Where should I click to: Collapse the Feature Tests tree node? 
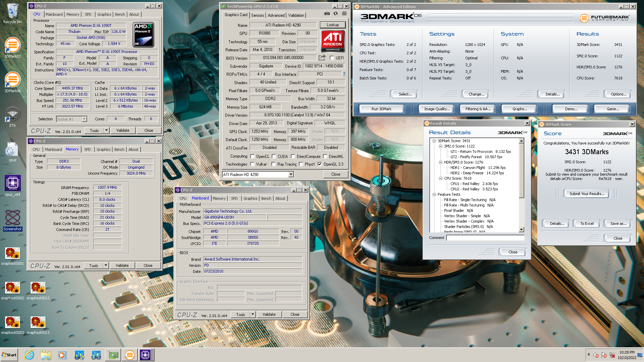[434, 194]
